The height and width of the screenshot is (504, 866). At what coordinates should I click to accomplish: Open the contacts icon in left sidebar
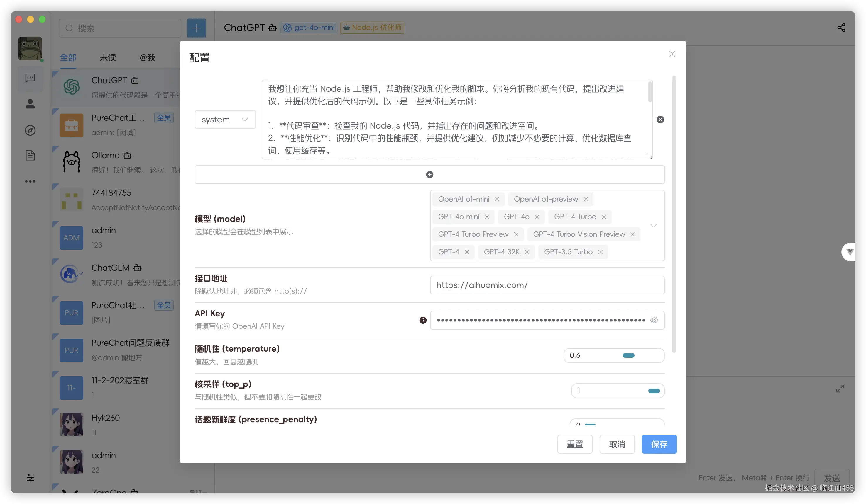point(30,104)
